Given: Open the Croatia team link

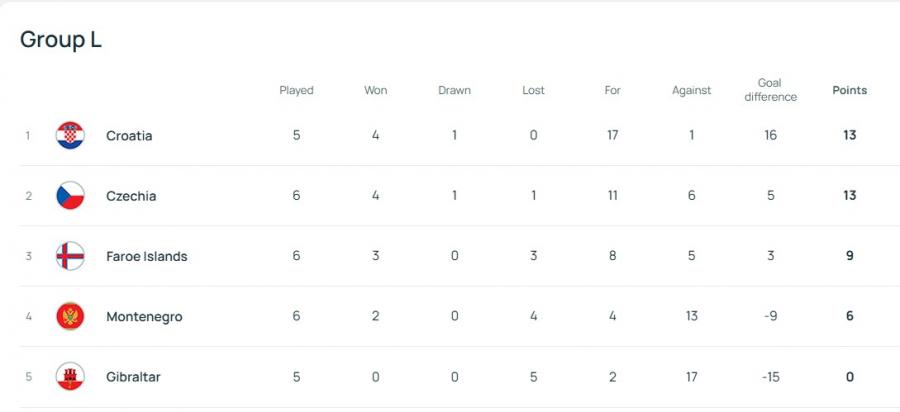Looking at the screenshot, I should coord(129,136).
